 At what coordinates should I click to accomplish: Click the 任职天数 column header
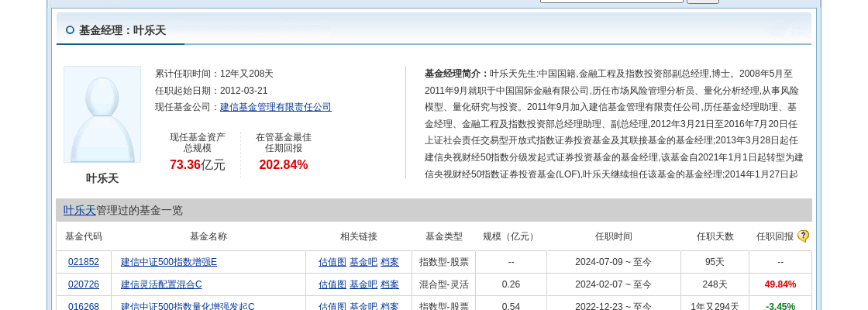point(715,236)
